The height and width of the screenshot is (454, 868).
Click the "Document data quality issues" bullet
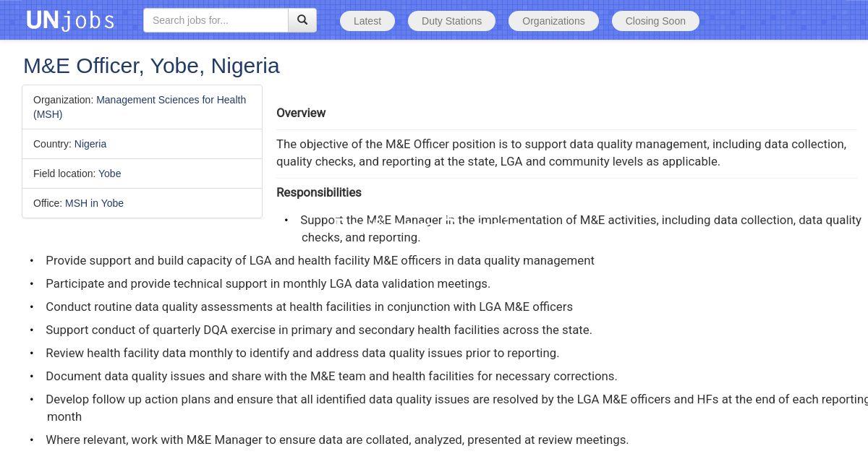(331, 376)
